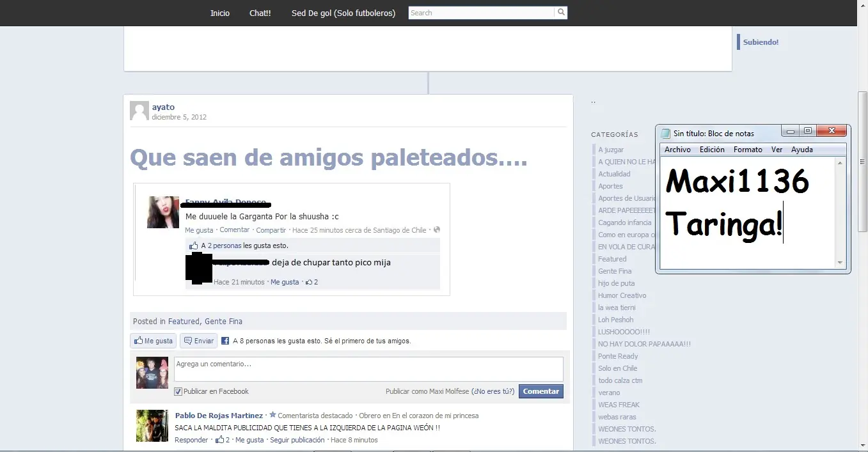Open the Chat!! nav item
This screenshot has width=868, height=452.
pyautogui.click(x=260, y=13)
